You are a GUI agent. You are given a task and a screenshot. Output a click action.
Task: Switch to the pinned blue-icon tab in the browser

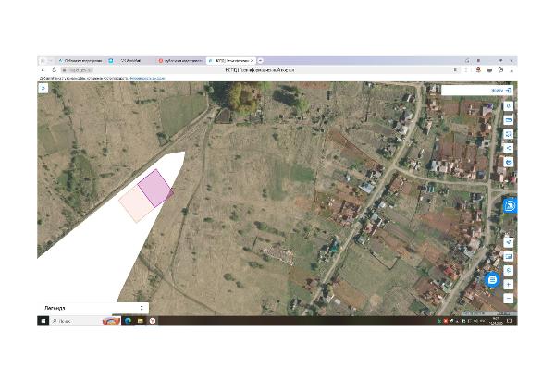pos(111,61)
